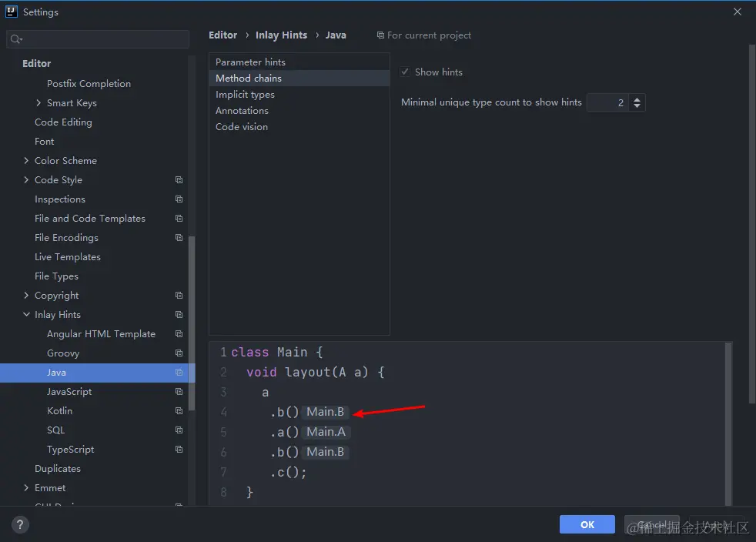The image size is (756, 542).
Task: Expand the Color Scheme node
Action: click(x=26, y=161)
